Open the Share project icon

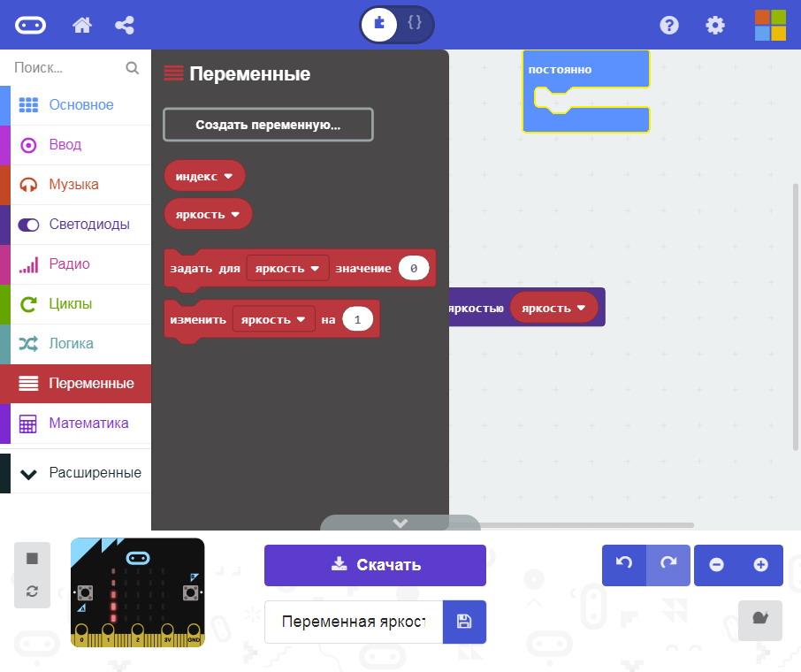(125, 25)
